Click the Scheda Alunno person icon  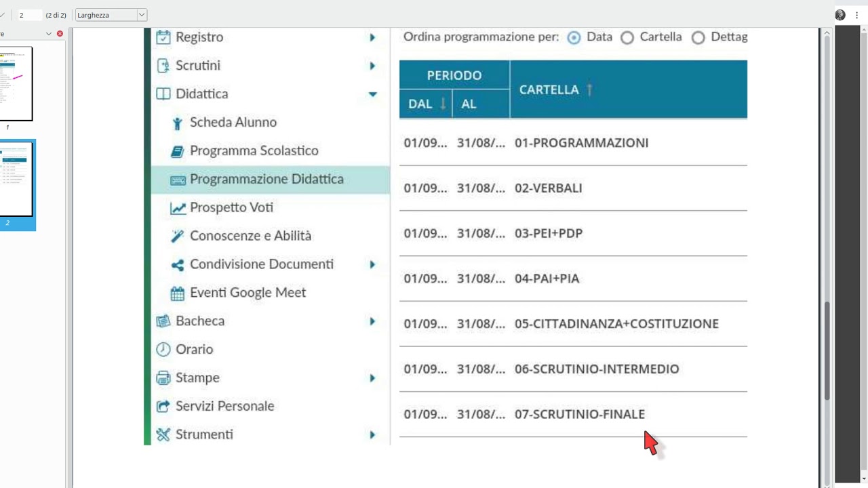[178, 123]
